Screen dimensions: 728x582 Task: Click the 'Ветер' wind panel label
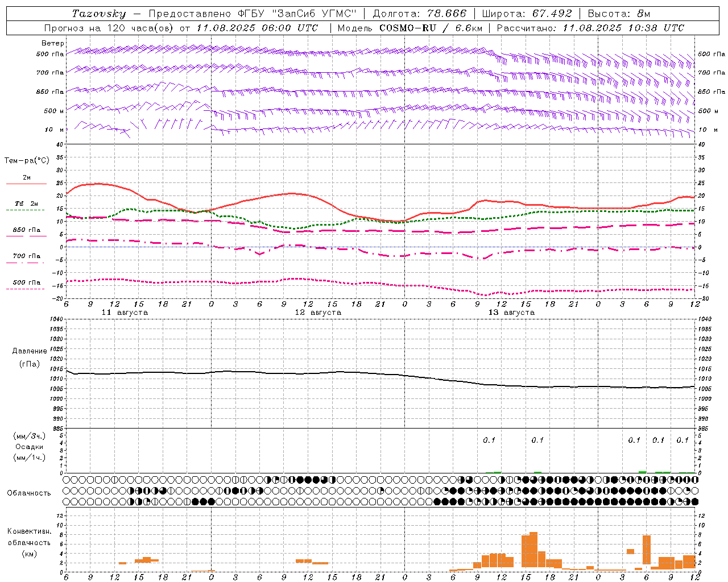tap(52, 43)
